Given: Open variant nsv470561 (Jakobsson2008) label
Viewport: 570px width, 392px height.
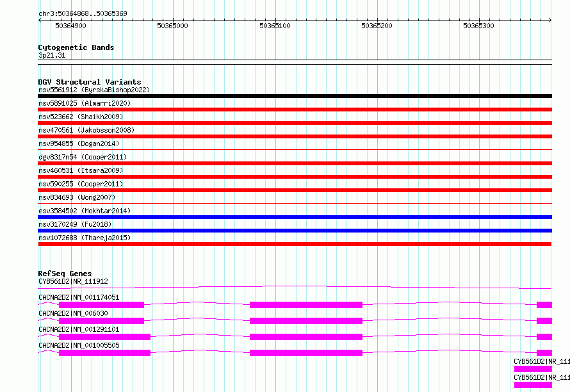Looking at the screenshot, I should click(86, 130).
